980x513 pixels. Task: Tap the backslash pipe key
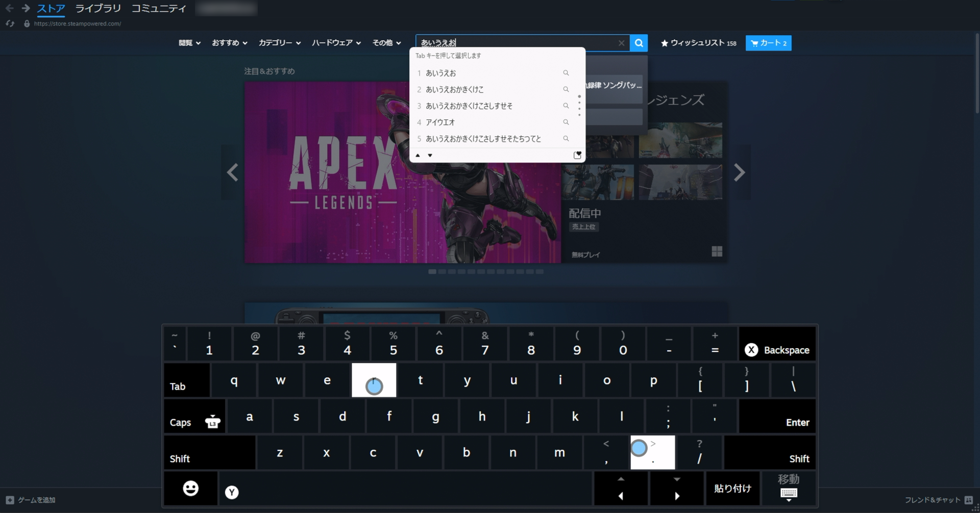(x=793, y=380)
